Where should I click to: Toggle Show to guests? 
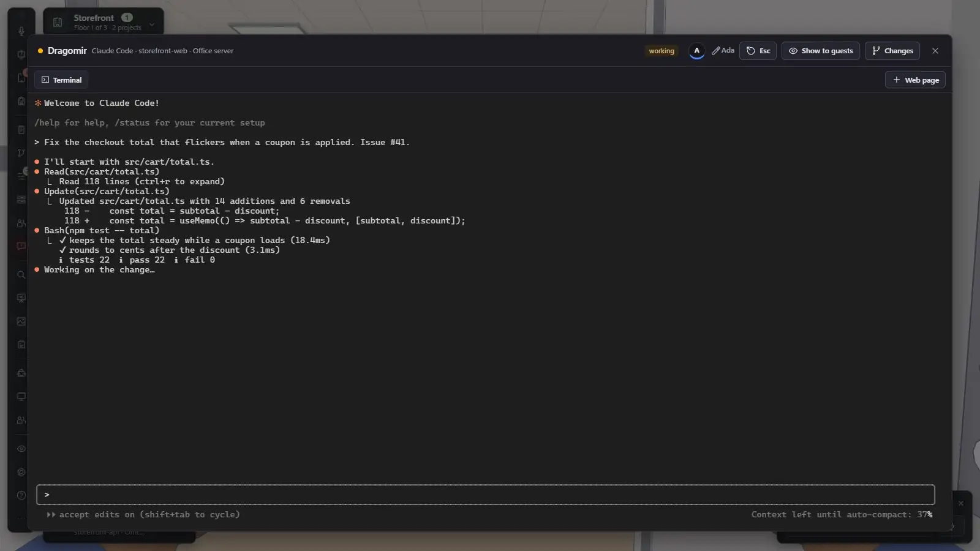821,51
